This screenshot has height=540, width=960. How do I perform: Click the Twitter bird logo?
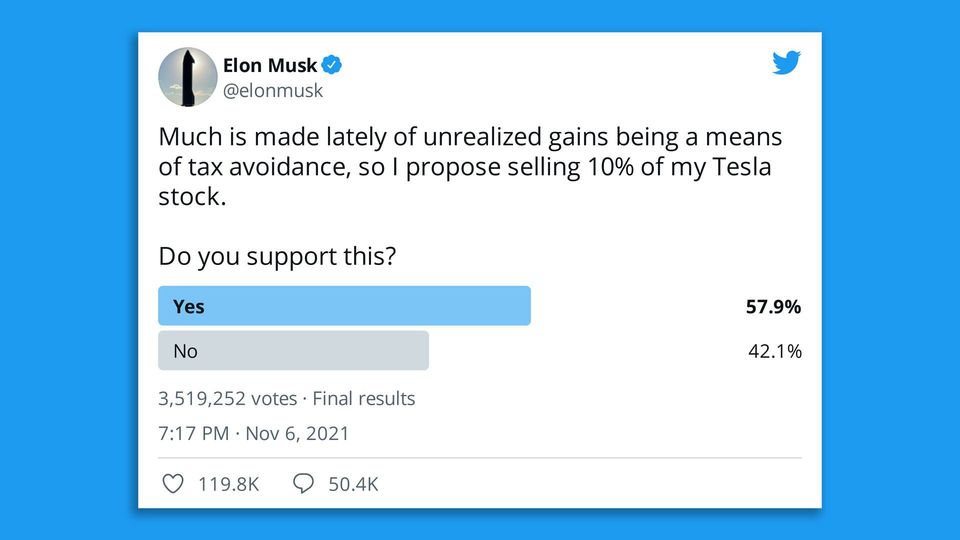(786, 62)
